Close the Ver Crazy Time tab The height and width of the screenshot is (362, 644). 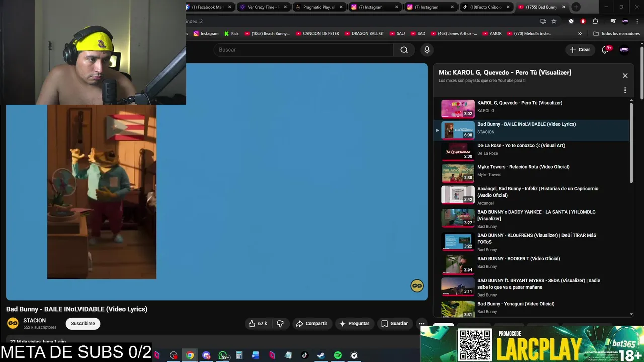pos(286,7)
